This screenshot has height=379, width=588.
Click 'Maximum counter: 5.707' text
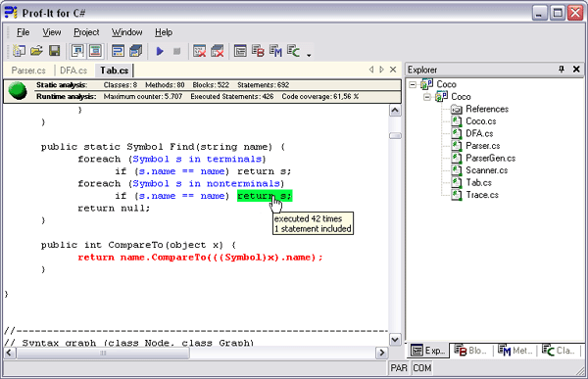coord(143,97)
